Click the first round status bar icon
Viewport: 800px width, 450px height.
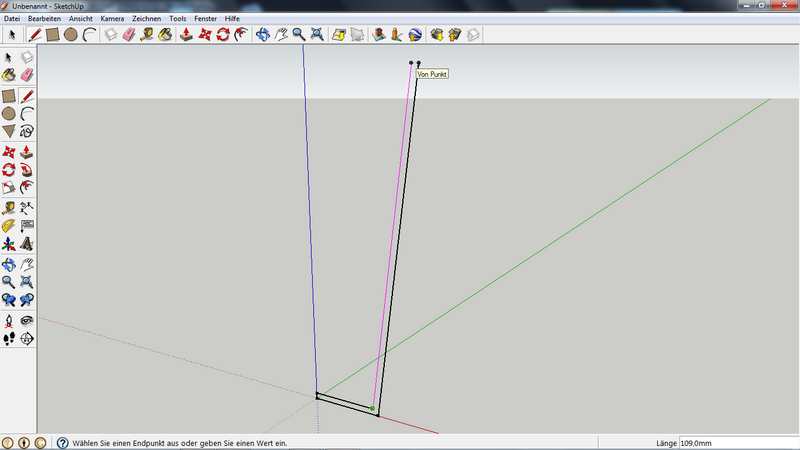point(8,442)
